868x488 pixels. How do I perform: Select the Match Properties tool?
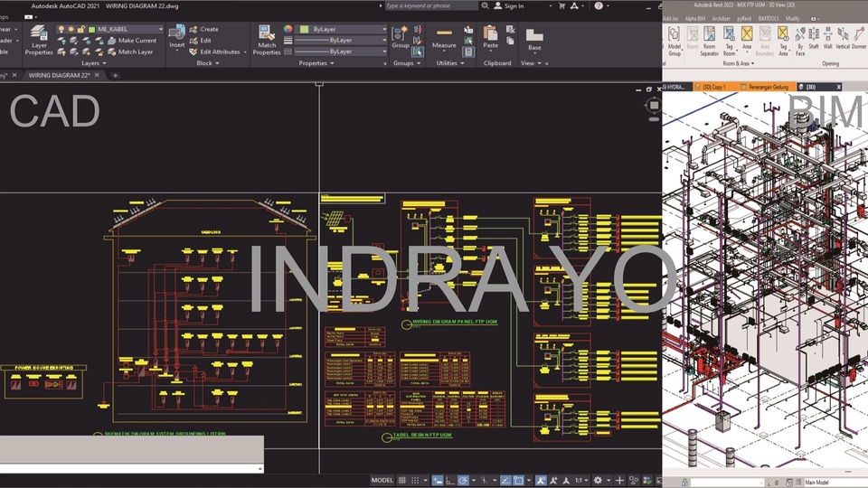tap(267, 39)
